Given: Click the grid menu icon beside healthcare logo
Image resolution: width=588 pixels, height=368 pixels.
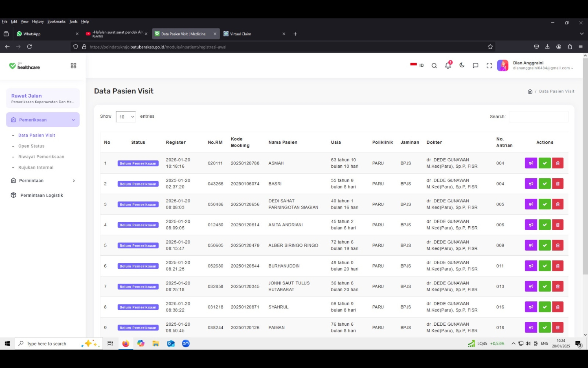Looking at the screenshot, I should pos(73,66).
